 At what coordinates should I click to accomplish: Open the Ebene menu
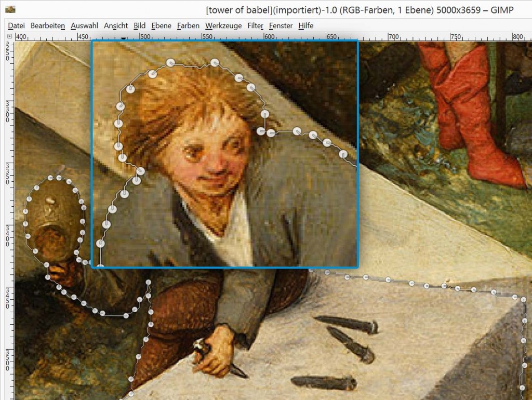pyautogui.click(x=161, y=25)
